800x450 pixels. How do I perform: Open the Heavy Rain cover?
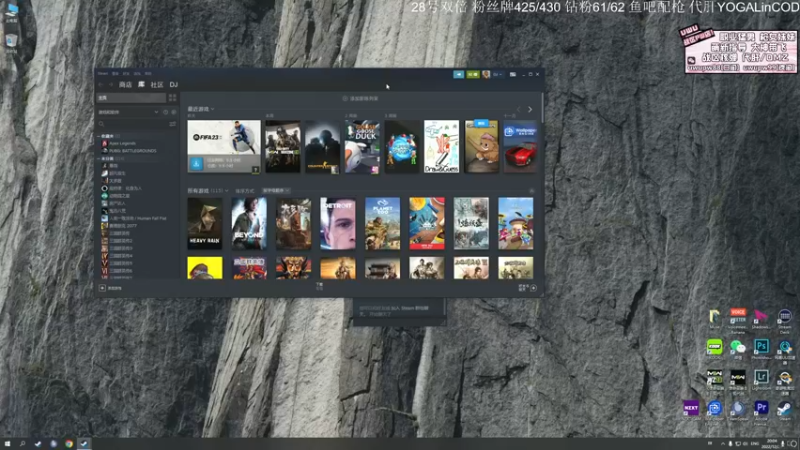[x=205, y=223]
